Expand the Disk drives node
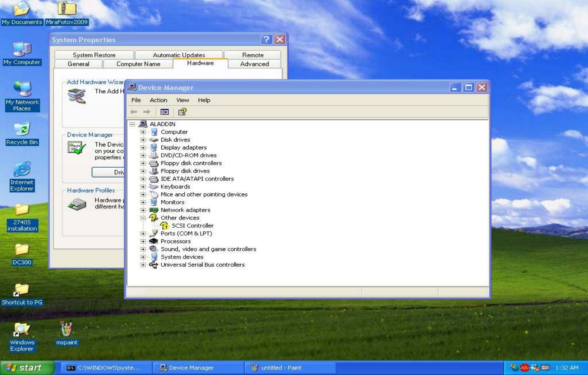 click(143, 140)
